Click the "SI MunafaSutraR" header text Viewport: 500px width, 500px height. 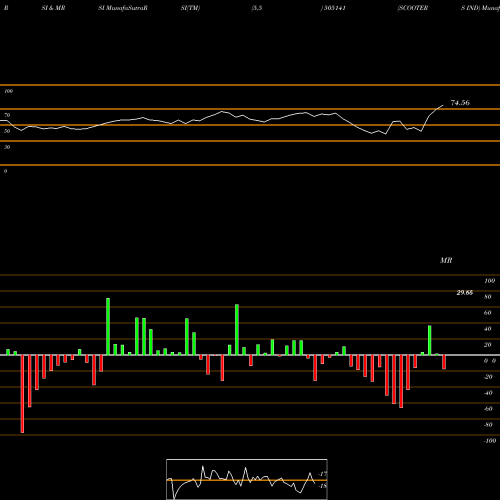(123, 8)
